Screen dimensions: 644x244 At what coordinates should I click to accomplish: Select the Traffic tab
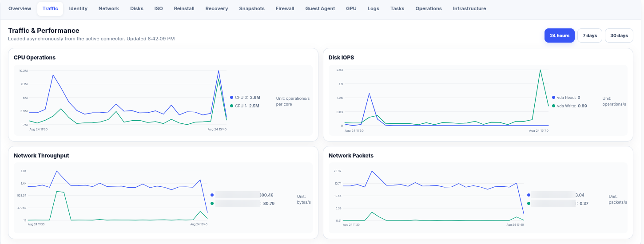point(50,8)
